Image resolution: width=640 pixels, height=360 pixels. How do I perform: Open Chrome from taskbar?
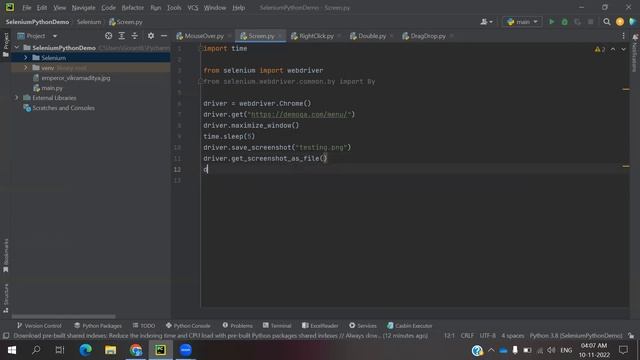click(x=136, y=350)
